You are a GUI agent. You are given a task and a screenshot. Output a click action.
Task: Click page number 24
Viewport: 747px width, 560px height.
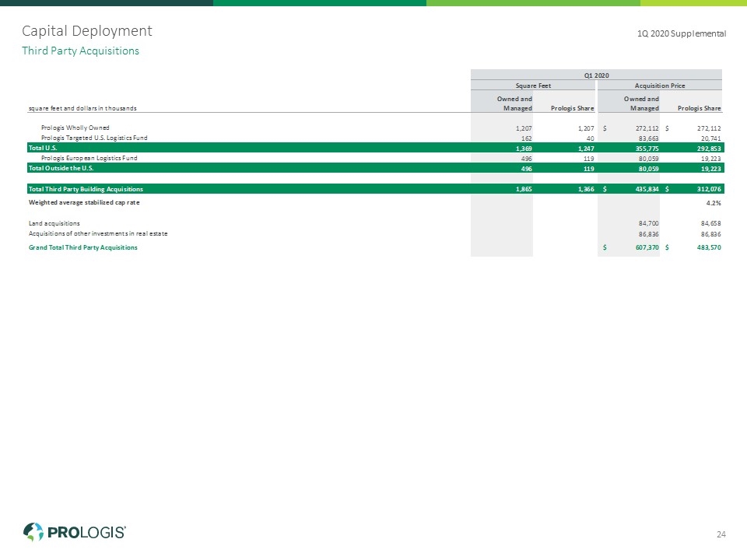(721, 534)
